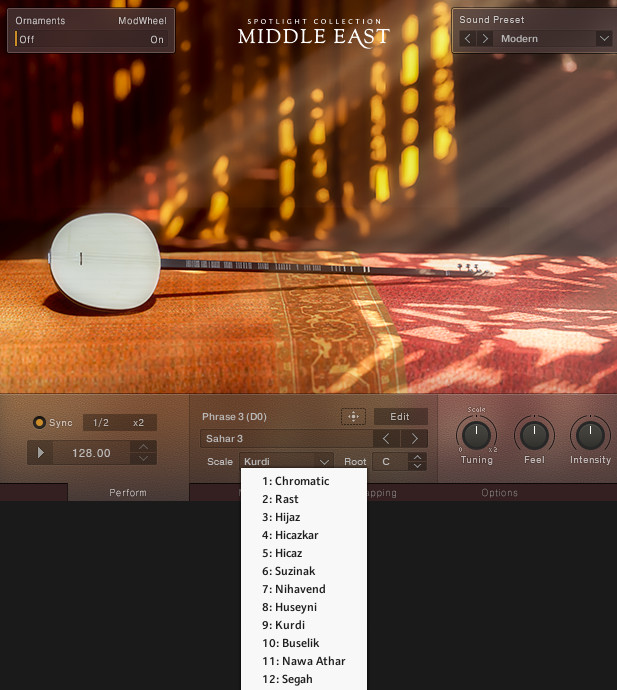This screenshot has width=617, height=690.
Task: Select 12: Segah scale
Action: click(304, 679)
